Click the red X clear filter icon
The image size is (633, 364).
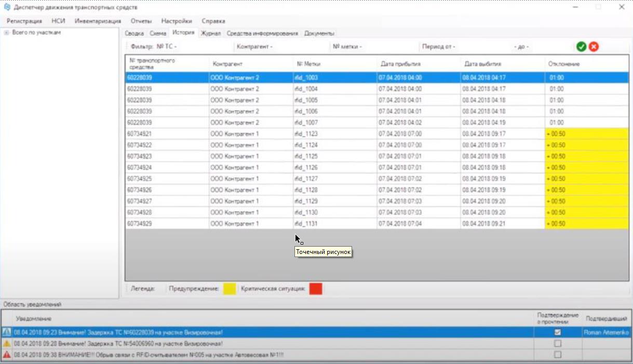pyautogui.click(x=594, y=47)
